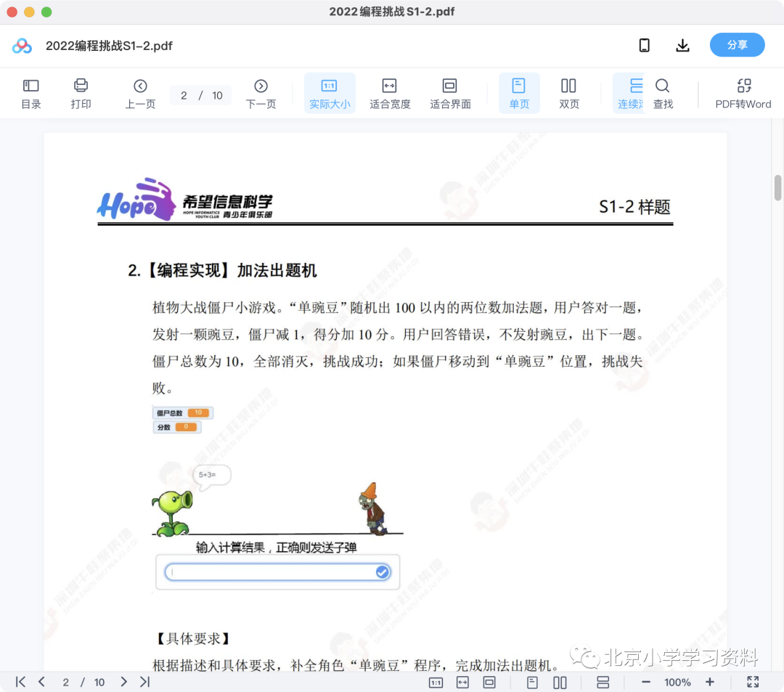The image size is (784, 692).
Task: Zoom out with the minus button
Action: tap(646, 682)
